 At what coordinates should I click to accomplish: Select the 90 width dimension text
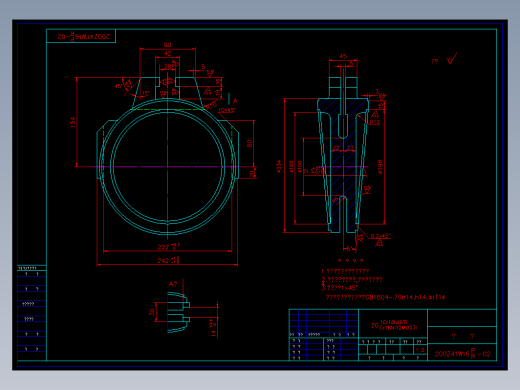tap(167, 45)
